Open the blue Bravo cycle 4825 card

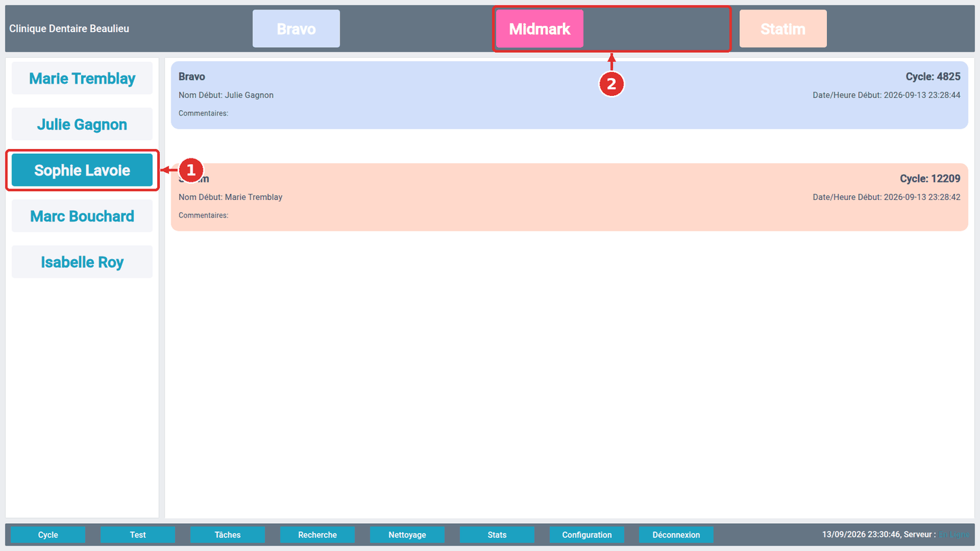click(x=570, y=95)
